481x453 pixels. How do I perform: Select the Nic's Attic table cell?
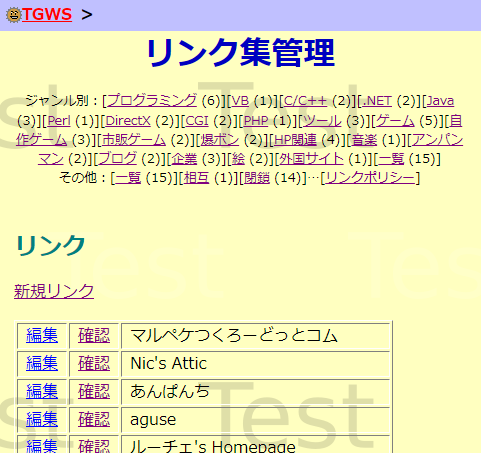[256, 363]
